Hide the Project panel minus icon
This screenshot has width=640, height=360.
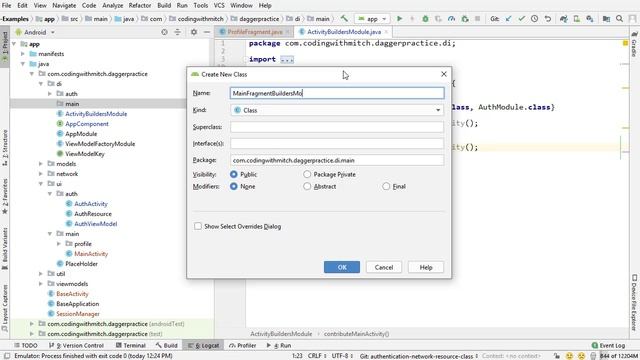point(207,32)
